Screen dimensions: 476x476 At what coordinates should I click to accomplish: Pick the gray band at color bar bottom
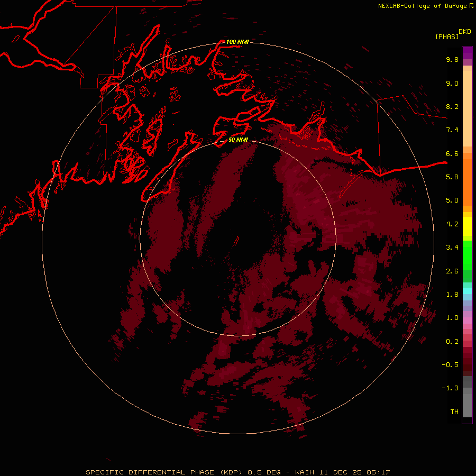[467, 405]
